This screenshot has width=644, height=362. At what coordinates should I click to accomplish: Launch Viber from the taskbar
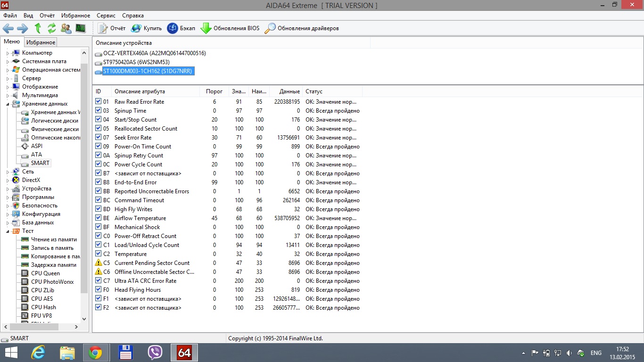coord(155,353)
